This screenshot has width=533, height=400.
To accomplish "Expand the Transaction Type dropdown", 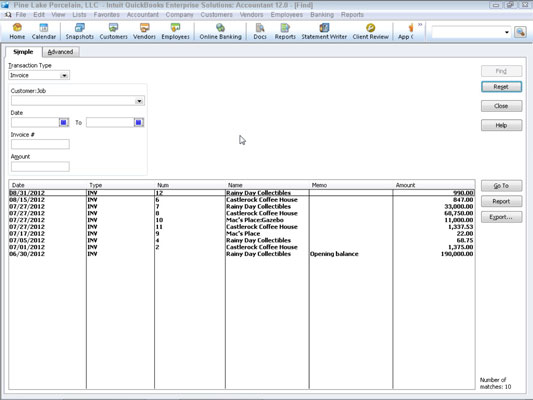I will click(x=64, y=75).
